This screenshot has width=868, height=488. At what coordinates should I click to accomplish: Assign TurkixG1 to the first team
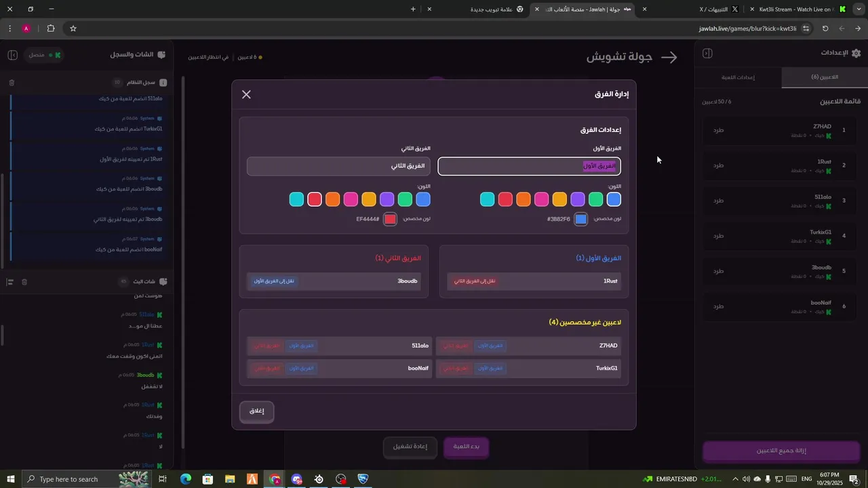coord(491,368)
